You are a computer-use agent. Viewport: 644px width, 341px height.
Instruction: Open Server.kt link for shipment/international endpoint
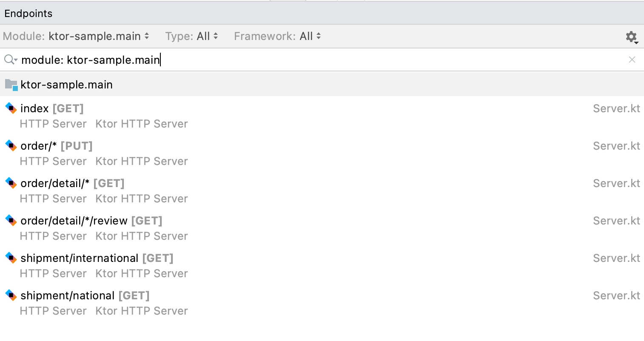tap(616, 258)
